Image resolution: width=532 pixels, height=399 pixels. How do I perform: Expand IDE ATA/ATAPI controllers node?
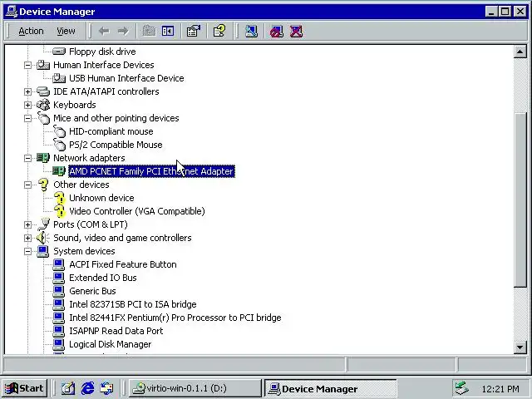(27, 91)
